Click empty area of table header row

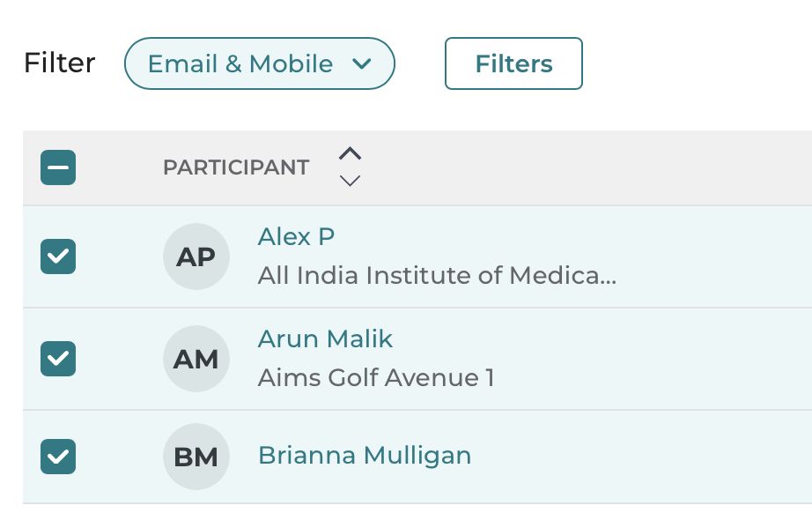click(x=585, y=167)
